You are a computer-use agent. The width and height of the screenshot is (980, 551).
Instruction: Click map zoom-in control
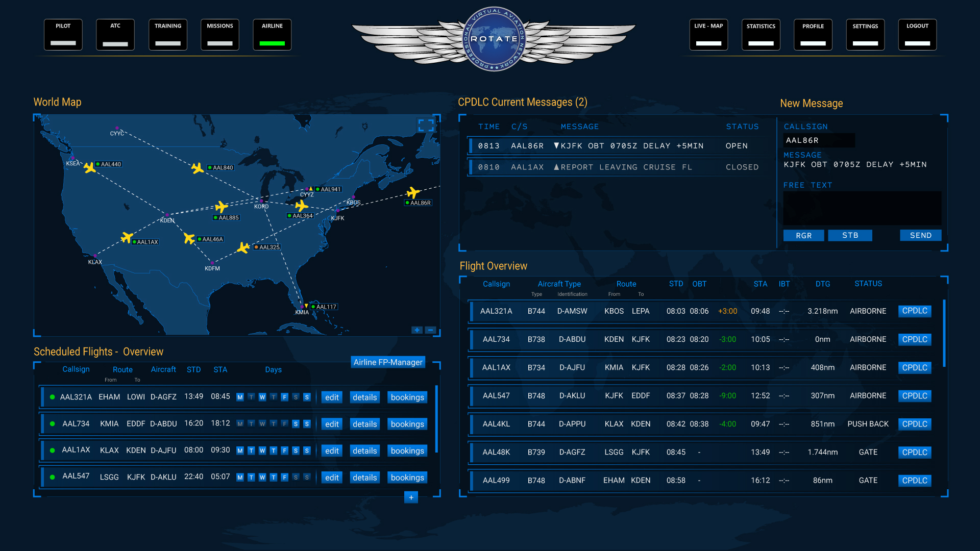[418, 330]
